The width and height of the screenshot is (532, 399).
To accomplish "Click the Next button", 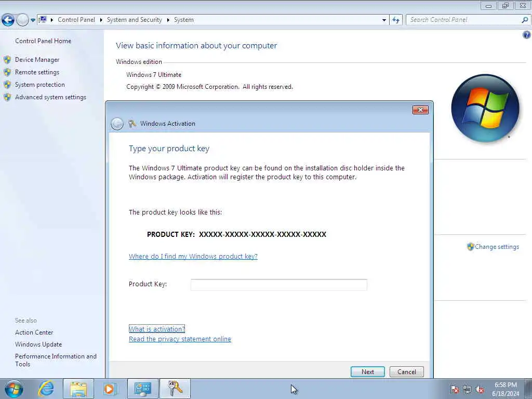I will coord(368,372).
